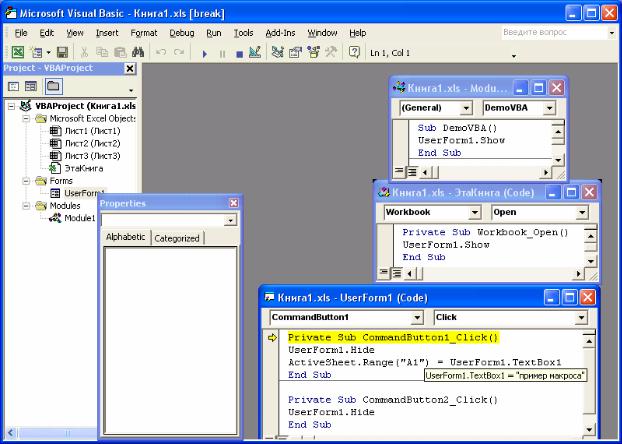
Task: Click the Continue run play icon
Action: (205, 54)
